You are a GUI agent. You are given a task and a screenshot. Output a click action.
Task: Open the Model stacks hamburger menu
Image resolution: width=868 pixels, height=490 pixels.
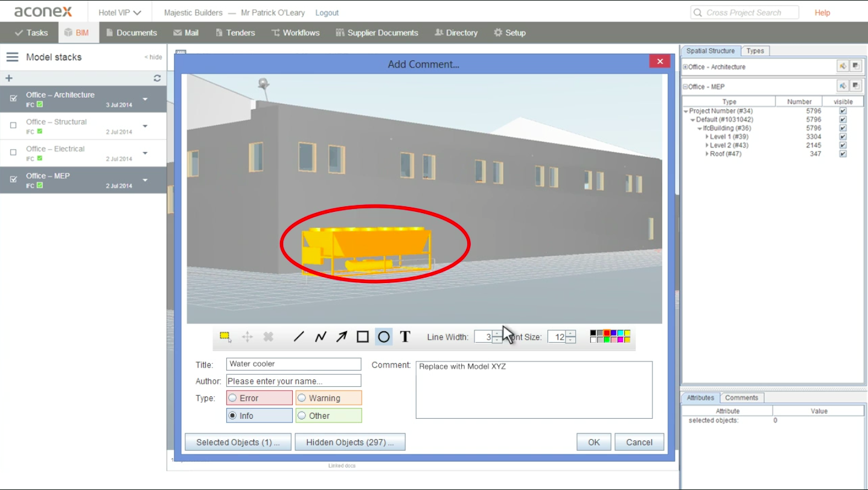click(12, 57)
